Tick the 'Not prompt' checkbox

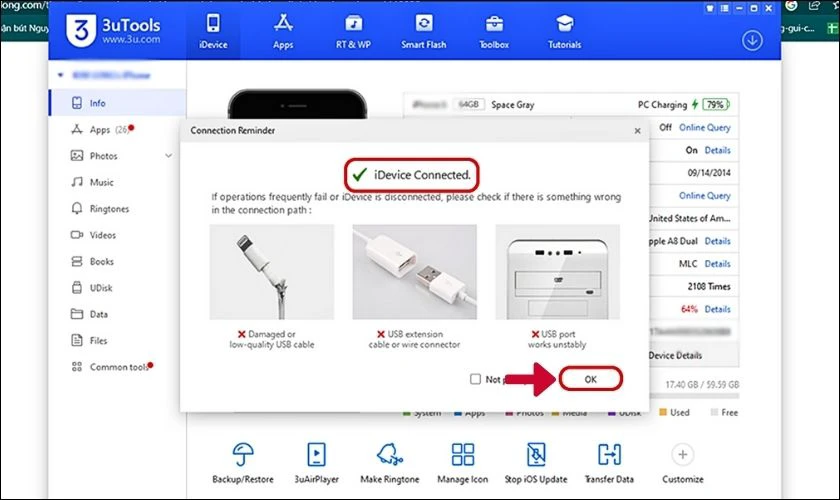pos(475,379)
